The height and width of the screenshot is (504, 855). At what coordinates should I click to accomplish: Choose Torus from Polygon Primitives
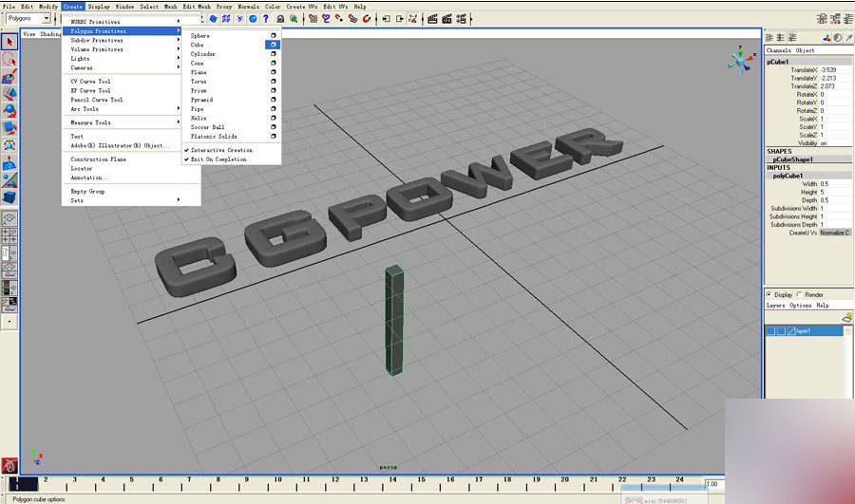point(199,82)
